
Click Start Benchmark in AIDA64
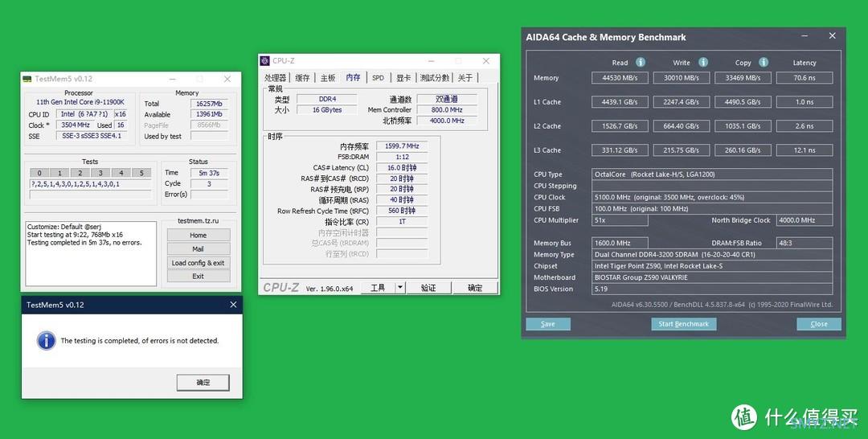click(x=684, y=324)
